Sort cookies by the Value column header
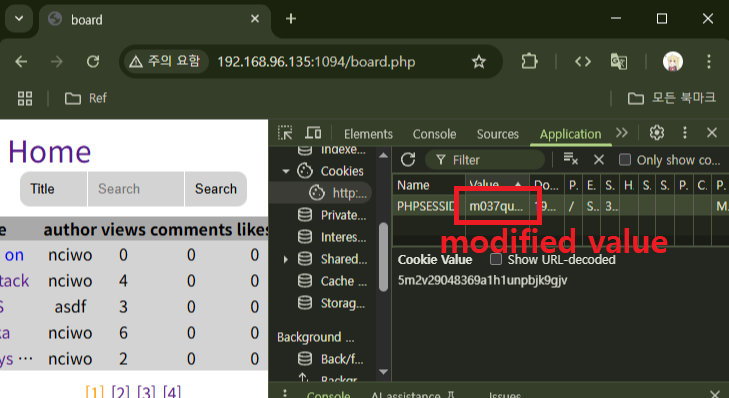 point(497,185)
